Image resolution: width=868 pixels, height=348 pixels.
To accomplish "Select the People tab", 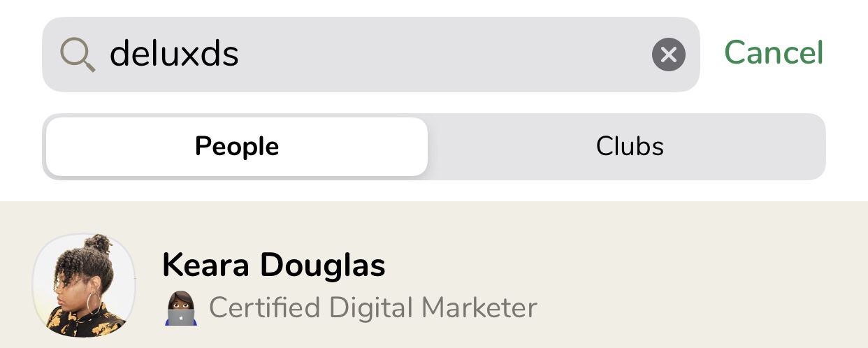I will click(x=236, y=146).
